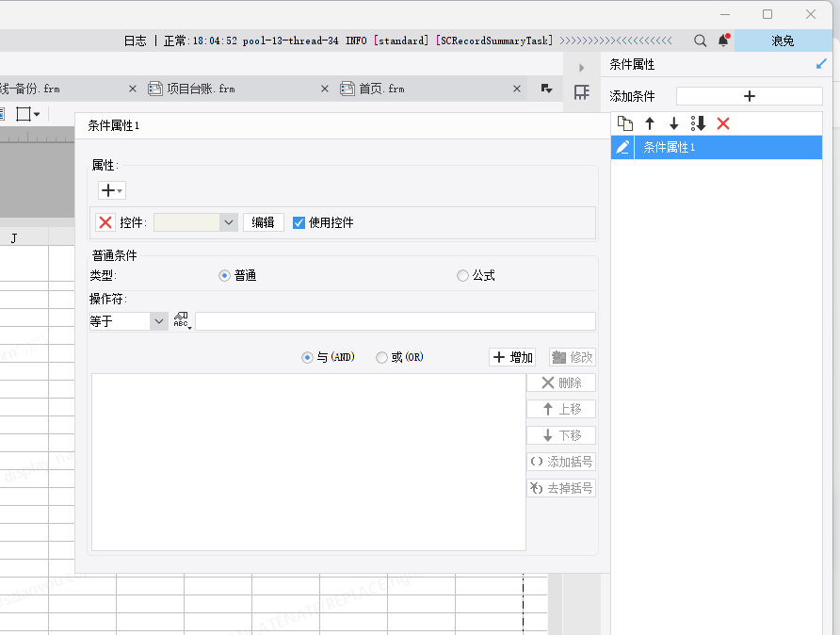
Task: Open the notification bell
Action: [724, 41]
